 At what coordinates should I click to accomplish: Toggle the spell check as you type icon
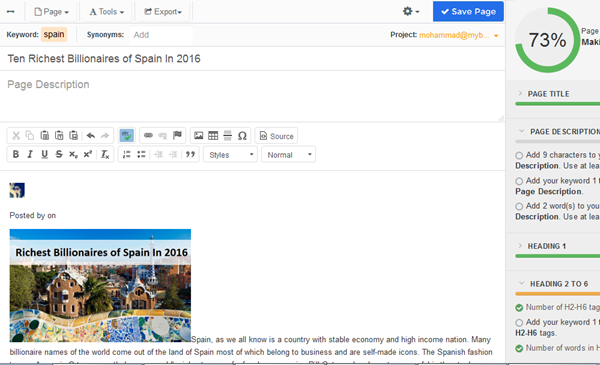[126, 135]
